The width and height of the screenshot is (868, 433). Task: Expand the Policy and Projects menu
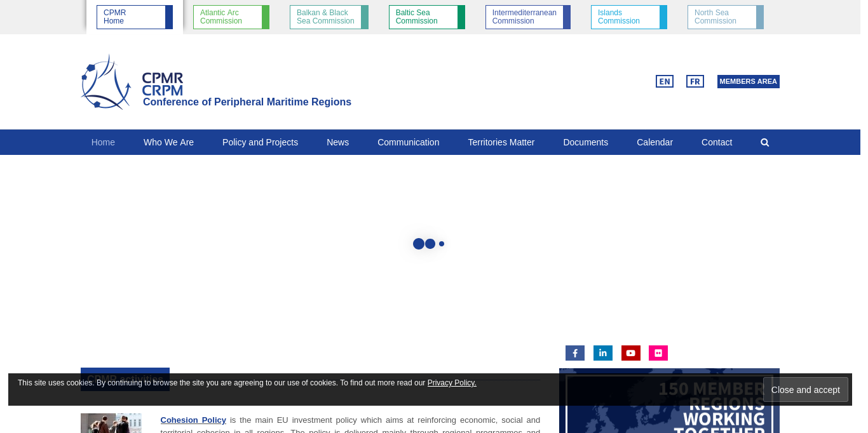coord(260,142)
